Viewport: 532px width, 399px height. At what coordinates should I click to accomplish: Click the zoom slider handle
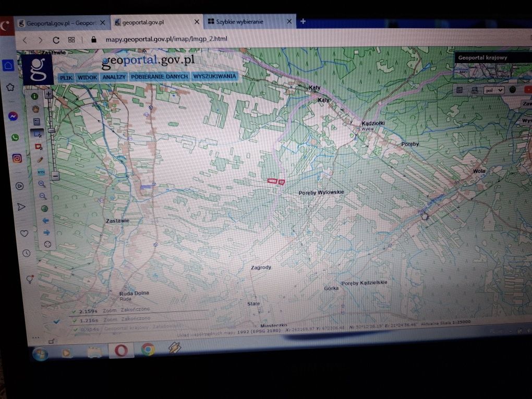(x=51, y=130)
